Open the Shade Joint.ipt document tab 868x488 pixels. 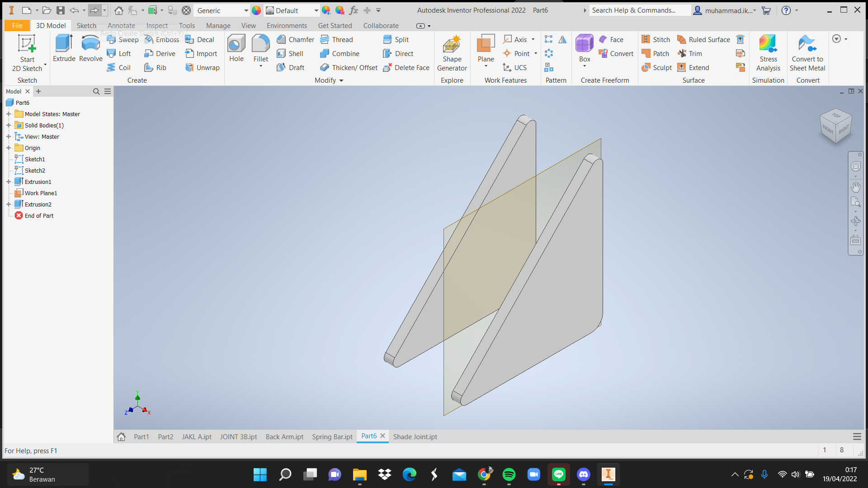[x=415, y=436]
